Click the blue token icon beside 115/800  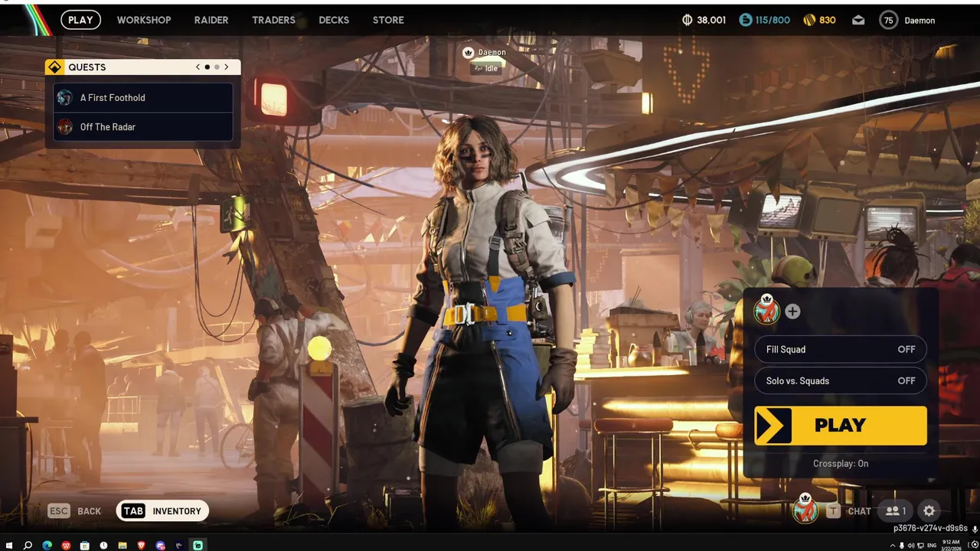coord(746,20)
